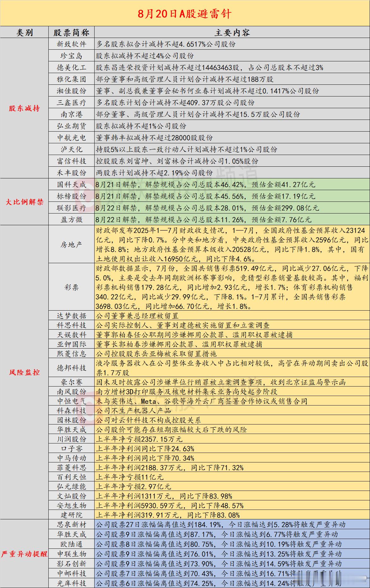Click text '上半年净亏损2357.15万元'
Screen dimensions: 370x588
coord(139,439)
